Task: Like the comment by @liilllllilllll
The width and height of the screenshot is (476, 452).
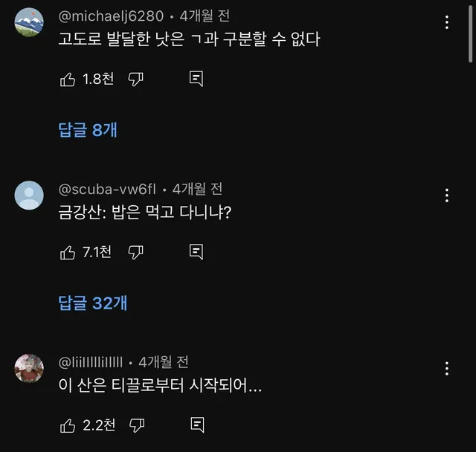Action: click(68, 425)
